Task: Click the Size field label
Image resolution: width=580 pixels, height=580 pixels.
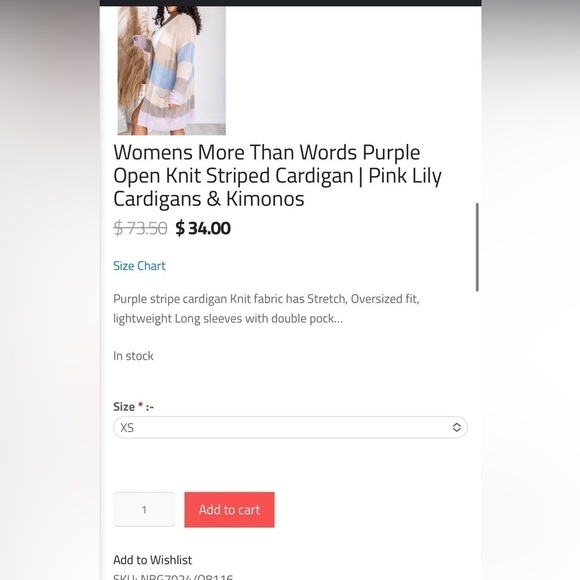Action: point(124,407)
